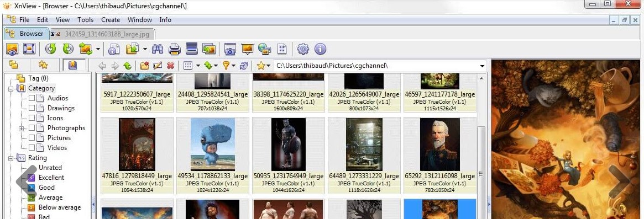Viewport: 644px width, 219px height.
Task: Click the thumbnail list scrollbar up arrow
Action: click(x=481, y=78)
